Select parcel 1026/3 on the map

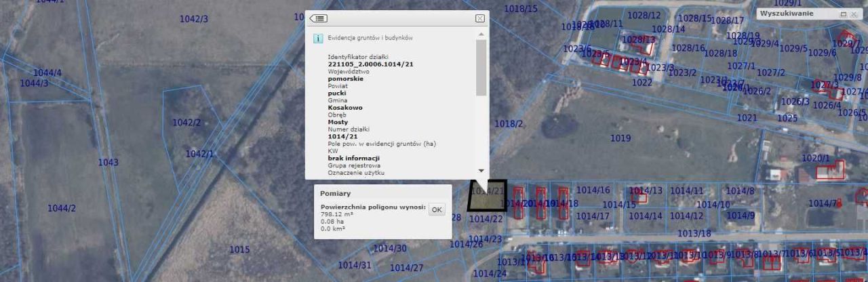click(x=795, y=102)
